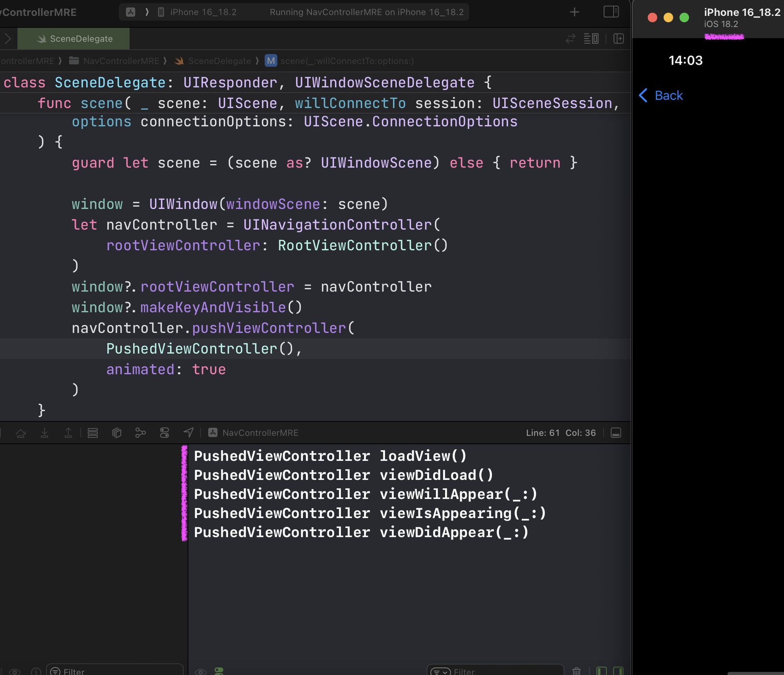
Task: Toggle console quick look eye icon
Action: point(200,671)
